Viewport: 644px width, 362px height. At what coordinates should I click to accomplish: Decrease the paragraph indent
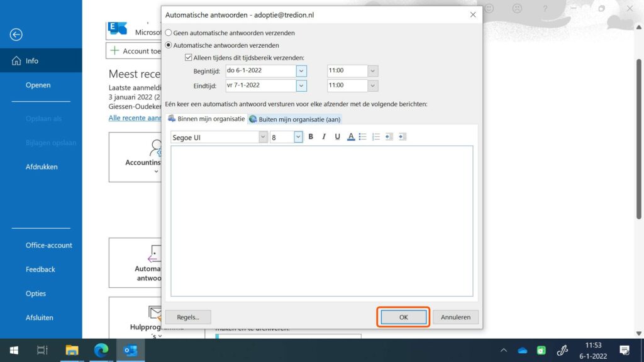click(x=389, y=136)
